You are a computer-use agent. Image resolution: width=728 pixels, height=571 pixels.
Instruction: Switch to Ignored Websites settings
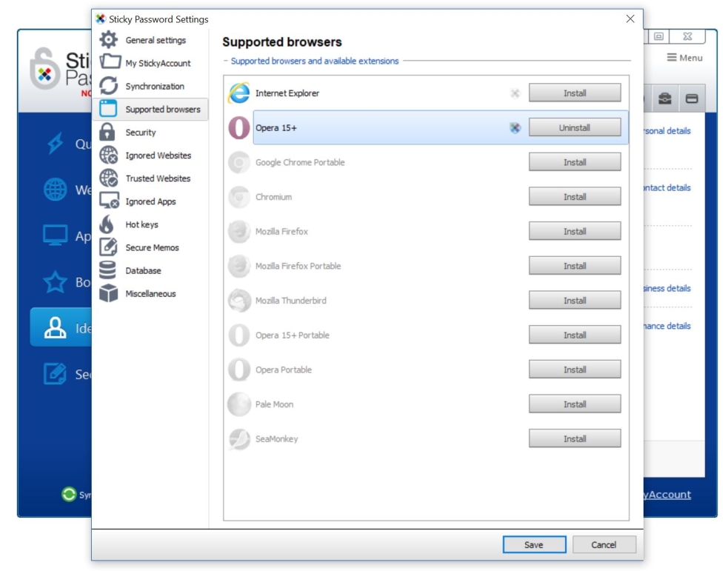tap(158, 156)
